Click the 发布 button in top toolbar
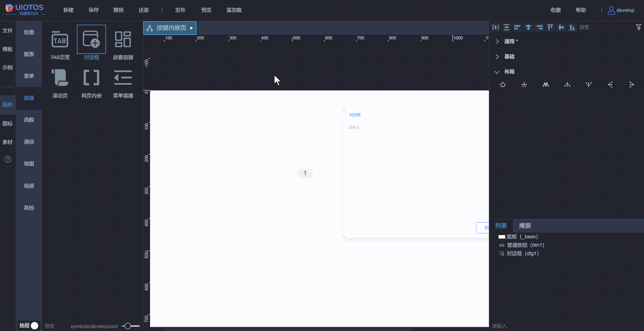 tap(180, 10)
